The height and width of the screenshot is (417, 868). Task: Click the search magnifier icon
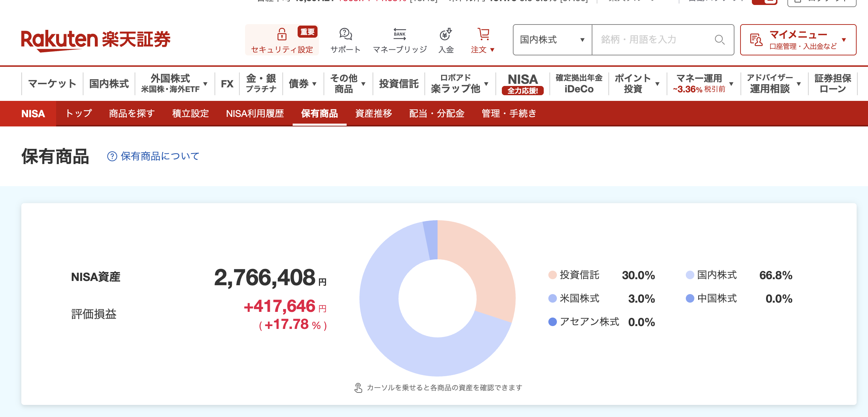[720, 40]
